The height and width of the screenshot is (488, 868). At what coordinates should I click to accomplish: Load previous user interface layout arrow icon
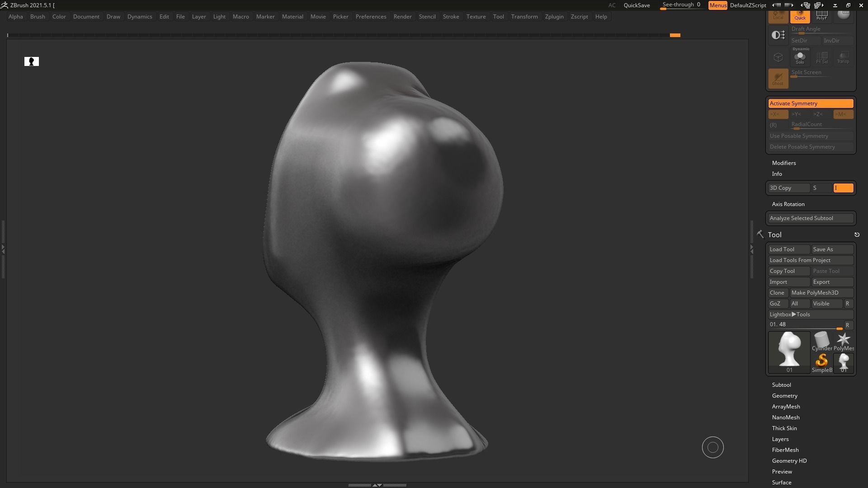(806, 5)
